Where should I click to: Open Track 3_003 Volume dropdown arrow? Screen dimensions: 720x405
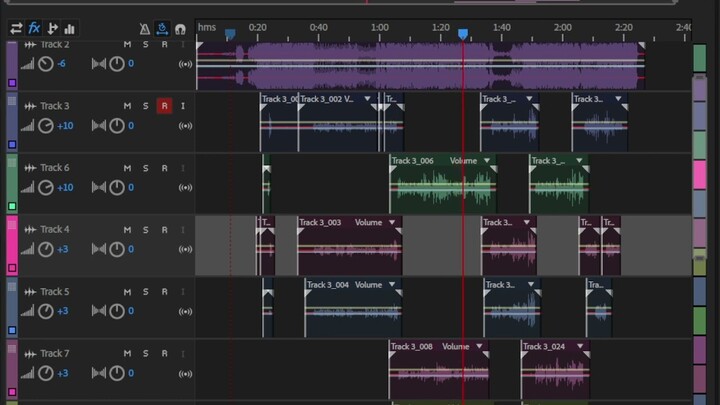click(392, 222)
